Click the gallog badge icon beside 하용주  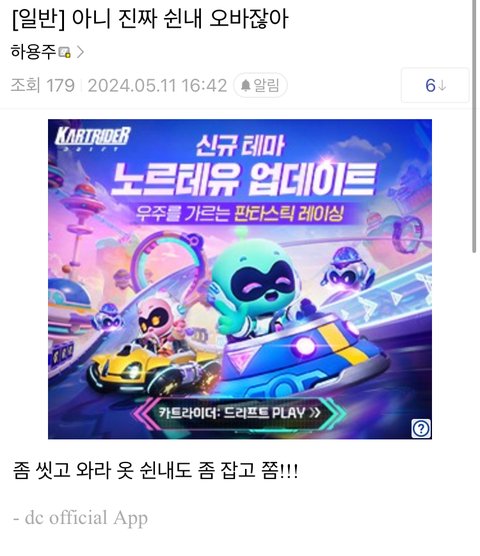(65, 52)
